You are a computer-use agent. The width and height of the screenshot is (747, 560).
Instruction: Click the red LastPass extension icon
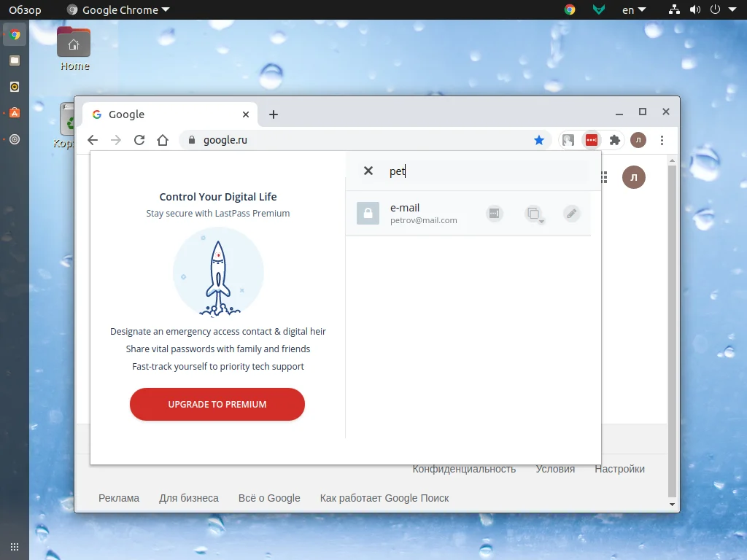click(591, 140)
